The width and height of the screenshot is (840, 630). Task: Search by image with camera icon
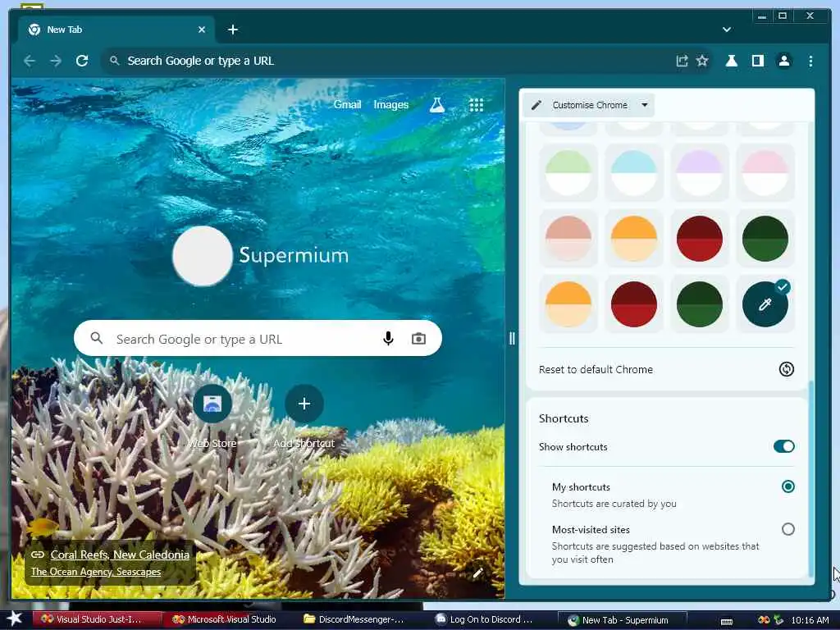418,339
